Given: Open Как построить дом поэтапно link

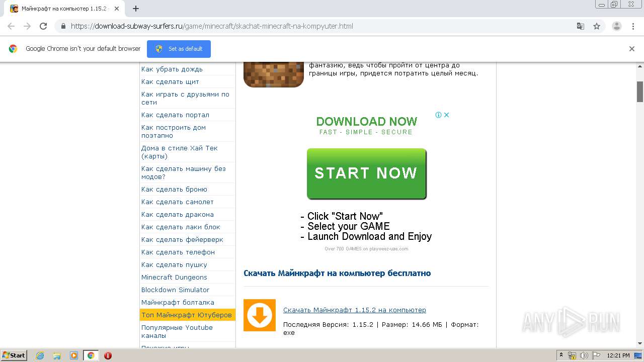Looking at the screenshot, I should 174,131.
